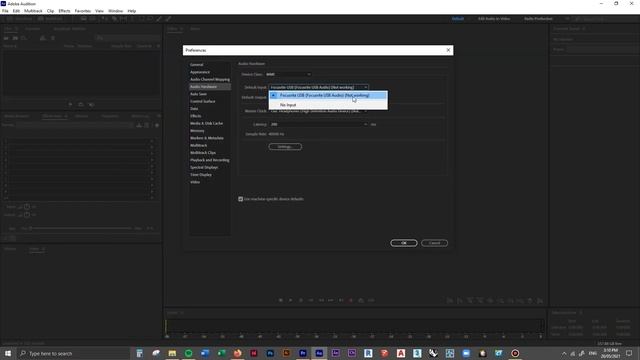Open File Explorer from the taskbar
The height and width of the screenshot is (360, 640).
[172, 353]
